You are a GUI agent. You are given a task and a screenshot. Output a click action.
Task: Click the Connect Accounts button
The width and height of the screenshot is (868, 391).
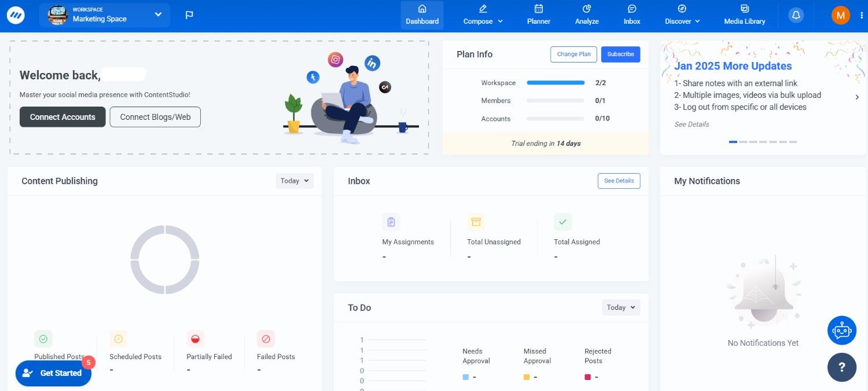tap(62, 117)
